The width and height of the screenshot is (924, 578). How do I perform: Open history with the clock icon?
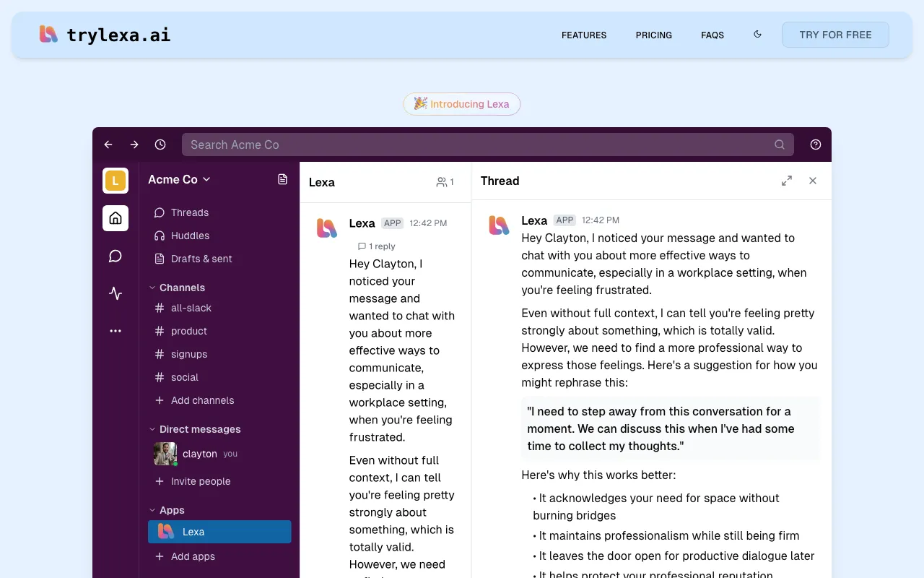pos(160,144)
